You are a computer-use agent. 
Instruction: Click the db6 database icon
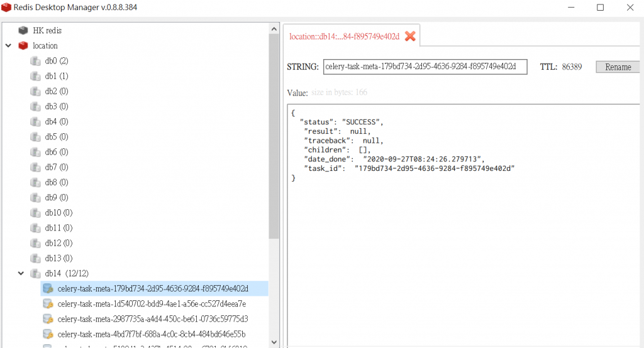point(35,152)
